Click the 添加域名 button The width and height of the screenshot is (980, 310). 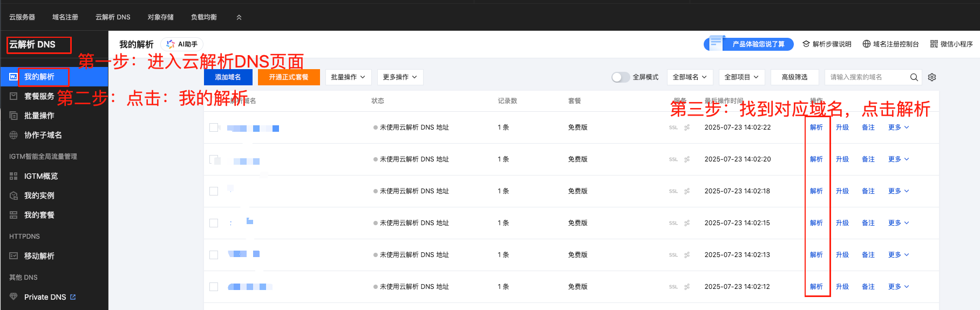point(228,77)
